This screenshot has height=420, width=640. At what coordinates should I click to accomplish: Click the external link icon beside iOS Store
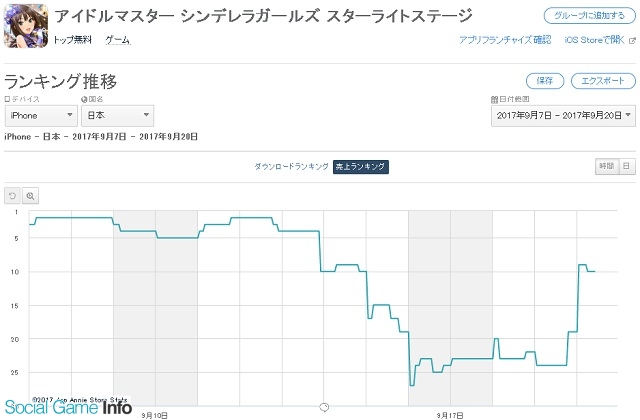coord(632,40)
